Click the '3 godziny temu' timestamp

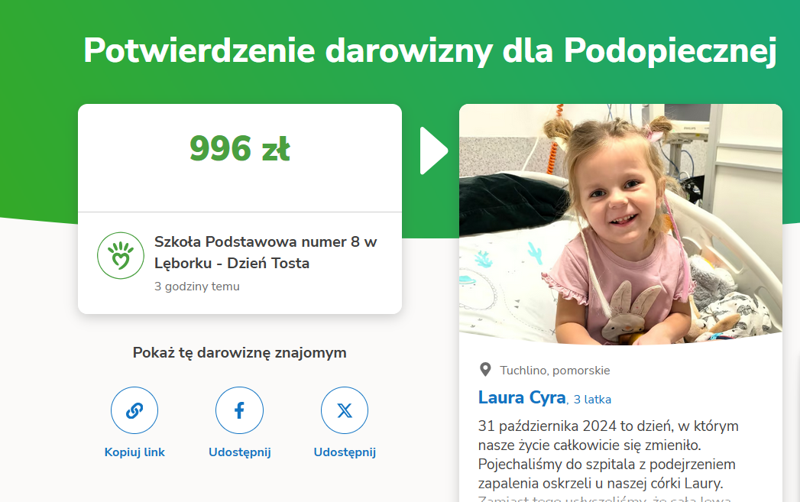point(197,287)
